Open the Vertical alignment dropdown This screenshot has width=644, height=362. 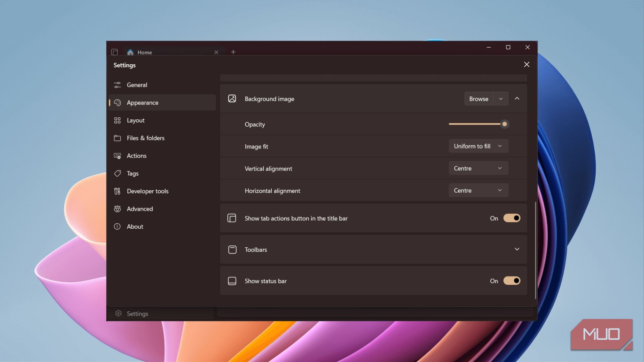click(478, 168)
